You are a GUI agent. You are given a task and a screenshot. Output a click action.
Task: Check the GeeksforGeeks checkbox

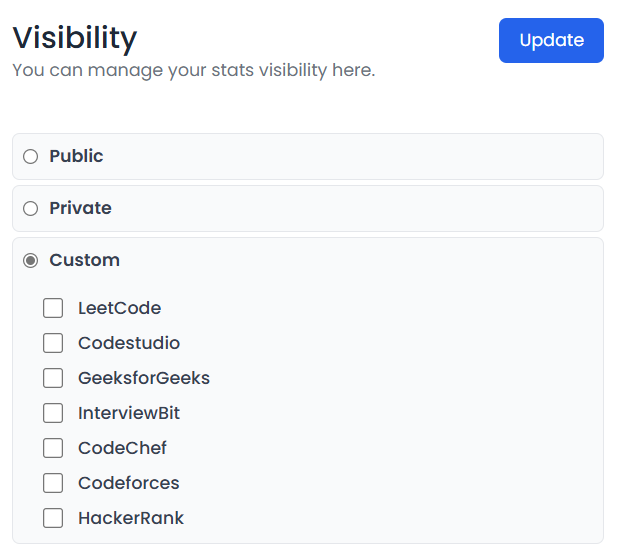53,378
